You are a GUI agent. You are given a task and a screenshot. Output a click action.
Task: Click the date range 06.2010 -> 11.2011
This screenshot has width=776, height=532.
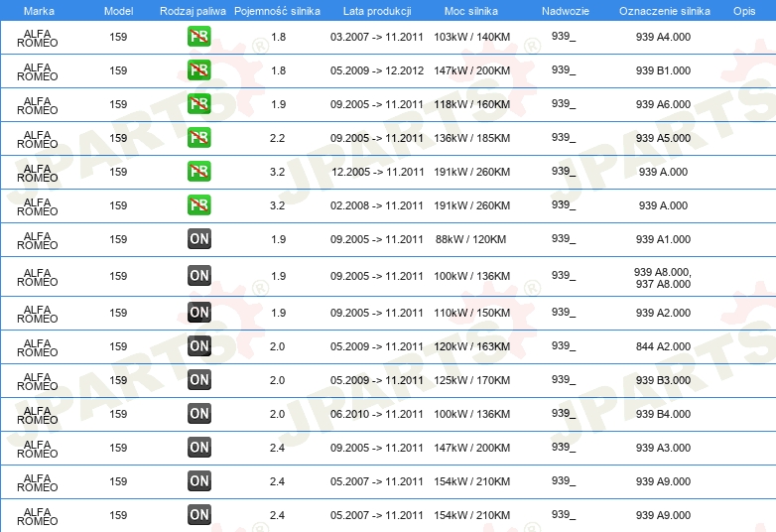(377, 413)
